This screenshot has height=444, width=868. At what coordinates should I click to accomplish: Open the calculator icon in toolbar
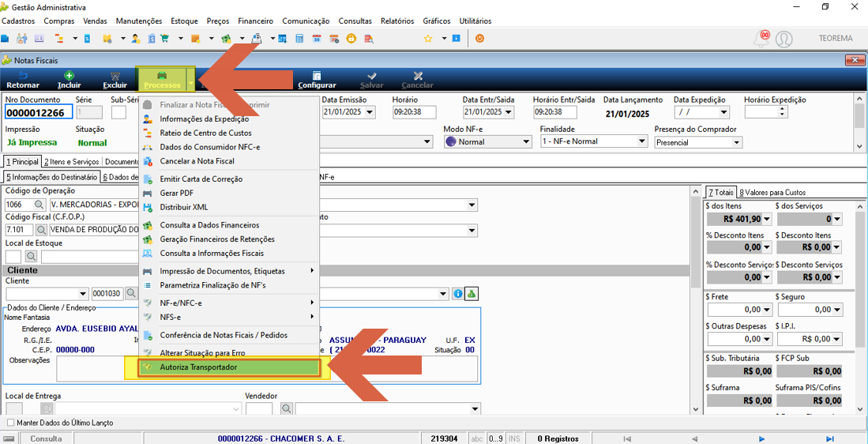click(x=299, y=39)
